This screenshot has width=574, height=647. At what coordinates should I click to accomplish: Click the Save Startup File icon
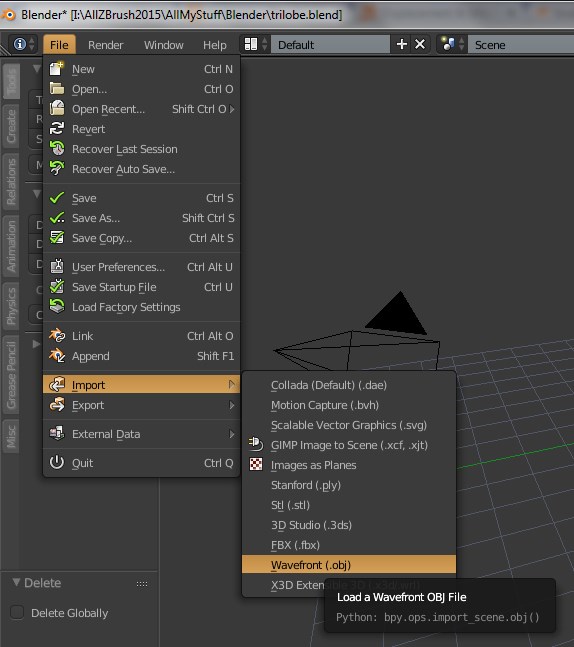coord(57,286)
